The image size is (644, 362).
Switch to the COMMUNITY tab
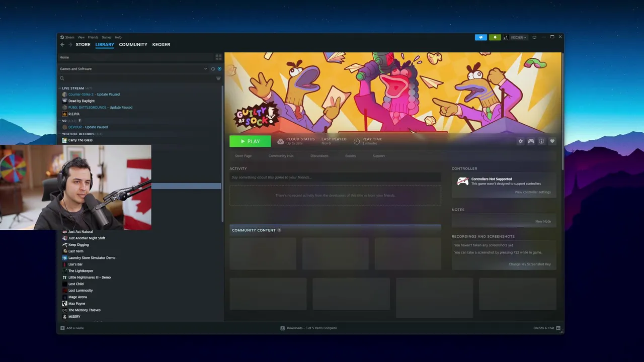pos(133,45)
